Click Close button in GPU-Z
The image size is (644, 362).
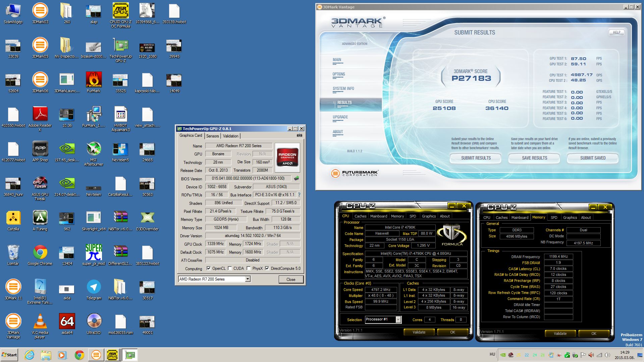tap(291, 280)
